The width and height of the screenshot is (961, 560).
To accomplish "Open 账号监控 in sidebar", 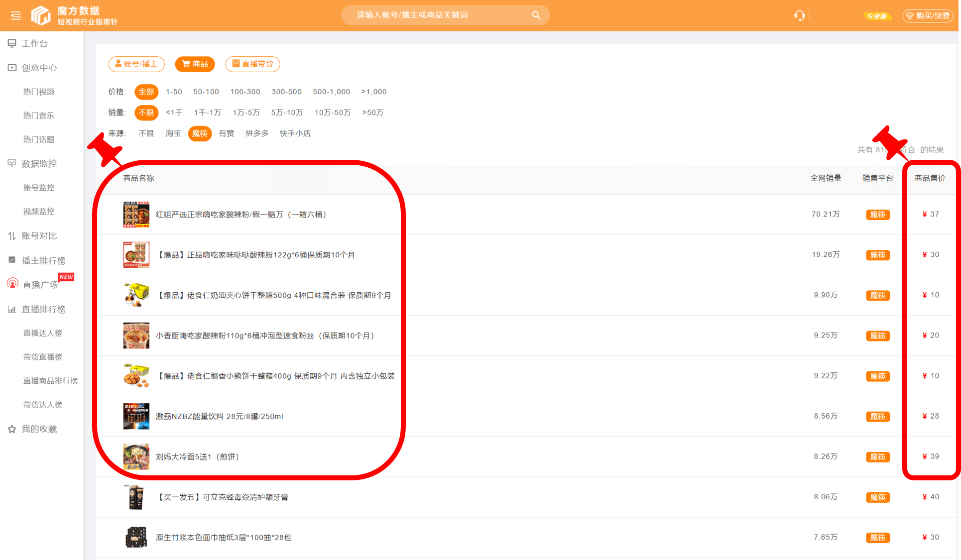I will click(39, 188).
